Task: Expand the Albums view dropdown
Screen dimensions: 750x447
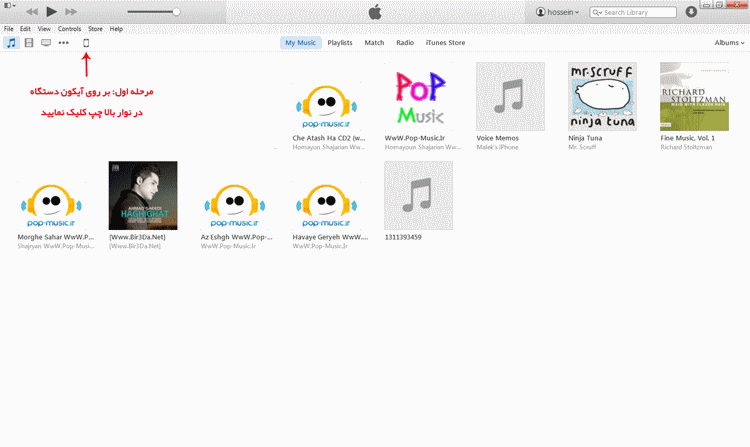Action: point(728,43)
